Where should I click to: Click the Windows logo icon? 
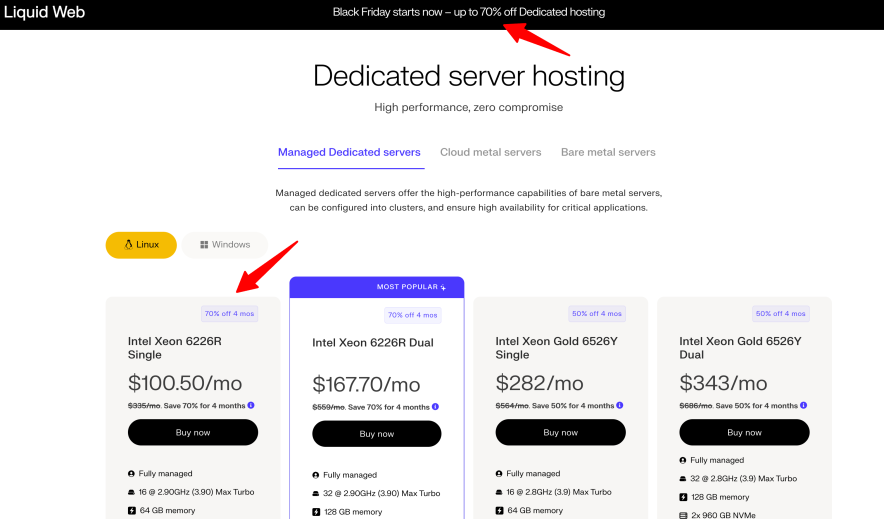tap(204, 245)
